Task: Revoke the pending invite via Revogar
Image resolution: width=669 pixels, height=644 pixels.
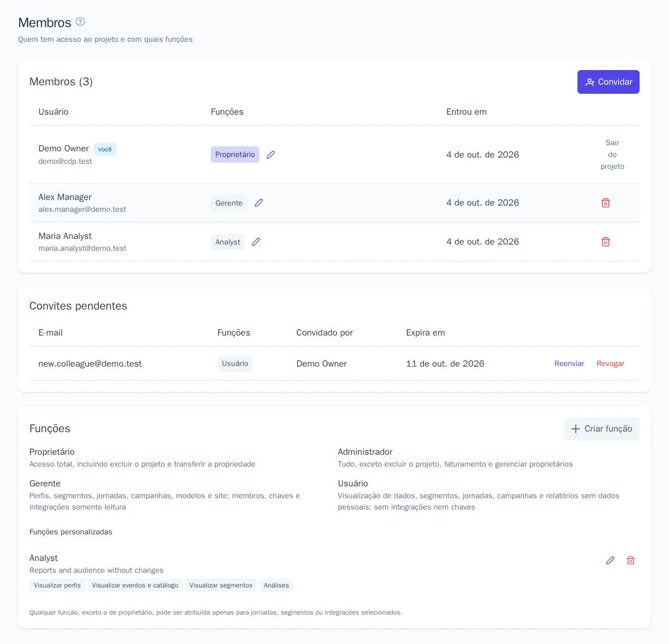Action: click(x=610, y=363)
